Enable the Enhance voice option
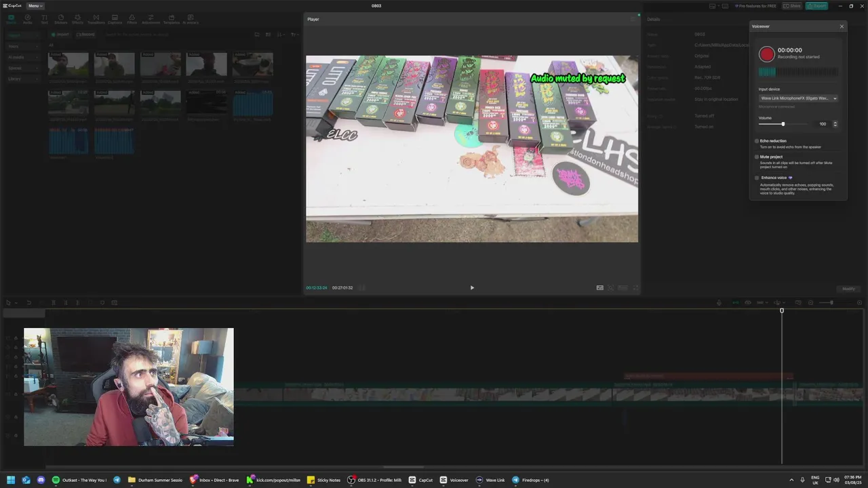The image size is (868, 488). coord(757,178)
